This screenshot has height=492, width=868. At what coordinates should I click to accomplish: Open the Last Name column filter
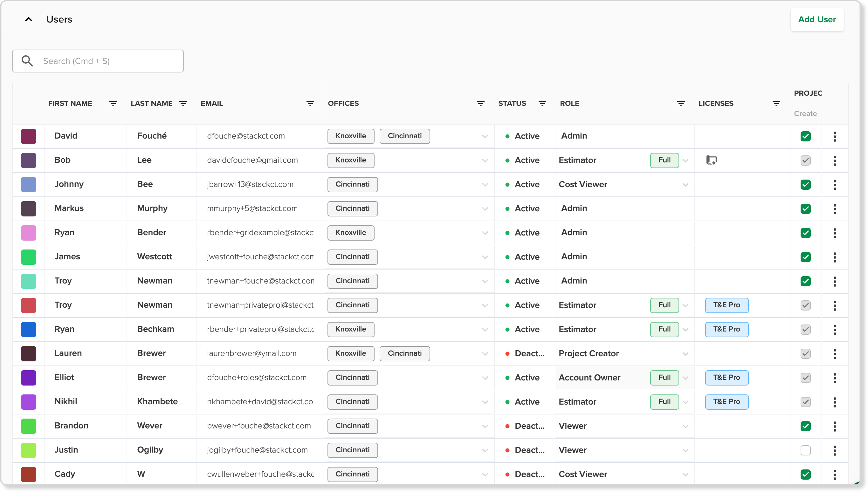click(x=183, y=103)
